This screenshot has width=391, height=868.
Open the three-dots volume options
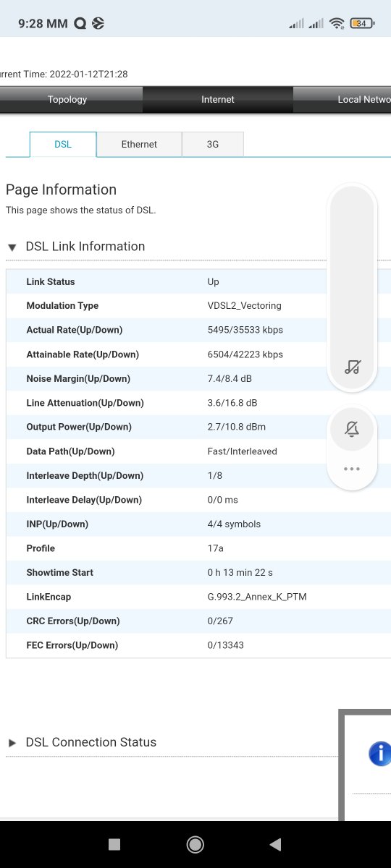tap(352, 469)
